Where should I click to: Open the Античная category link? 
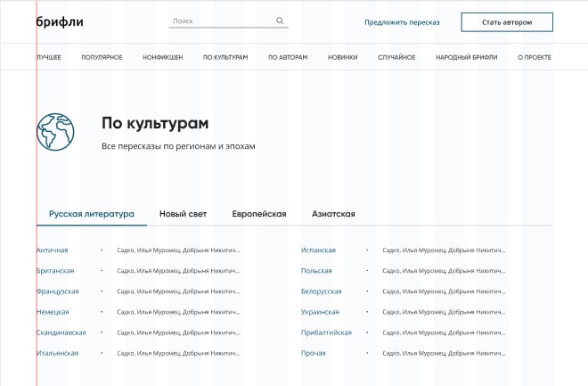point(52,250)
